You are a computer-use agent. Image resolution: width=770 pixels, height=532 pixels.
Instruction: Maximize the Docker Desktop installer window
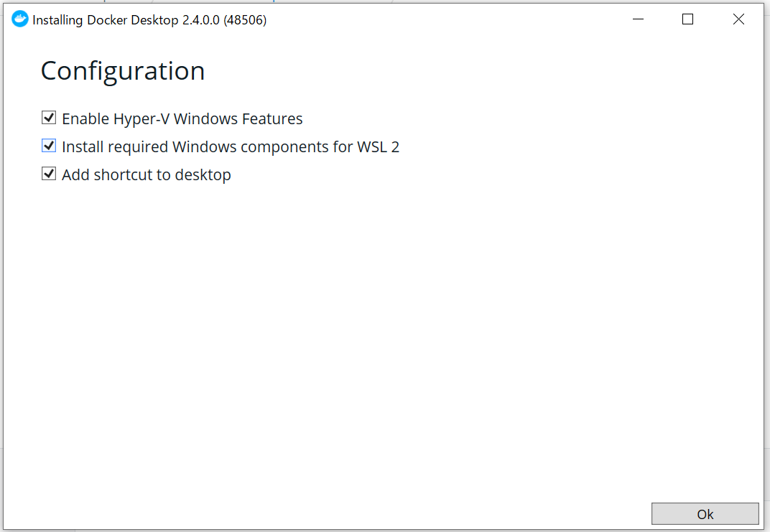(687, 19)
